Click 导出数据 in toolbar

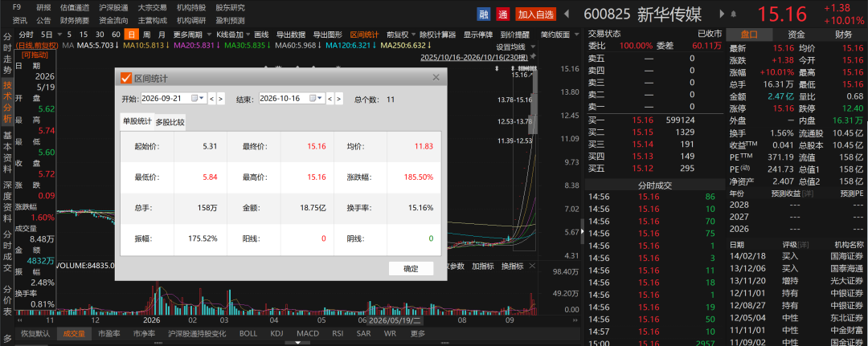[291, 35]
